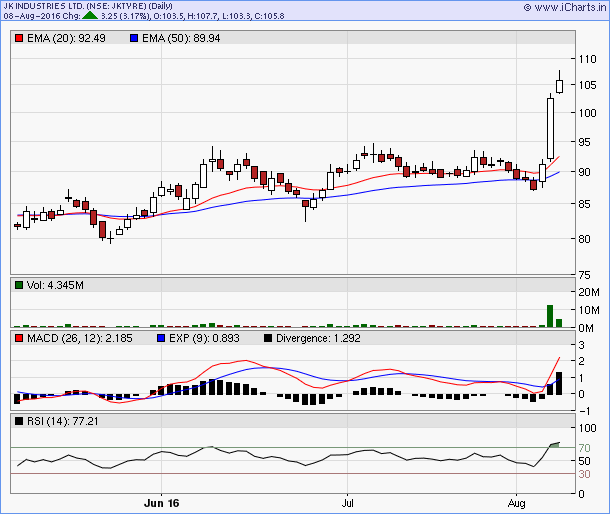Click the 110 price axis label

(587, 59)
